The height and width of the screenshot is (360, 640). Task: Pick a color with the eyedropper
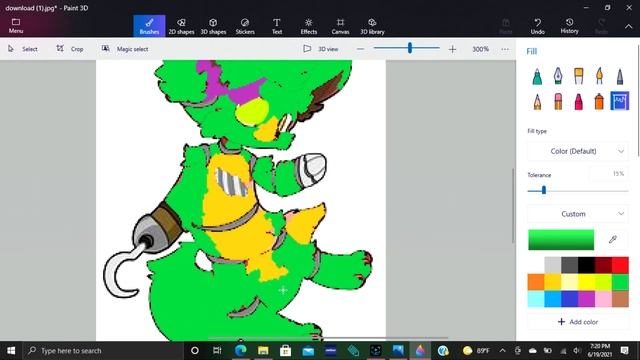[613, 240]
